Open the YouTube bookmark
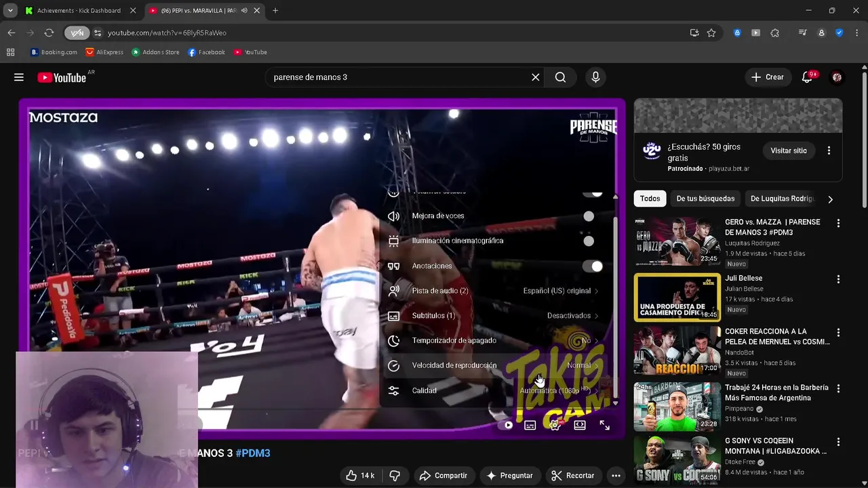 pyautogui.click(x=250, y=52)
